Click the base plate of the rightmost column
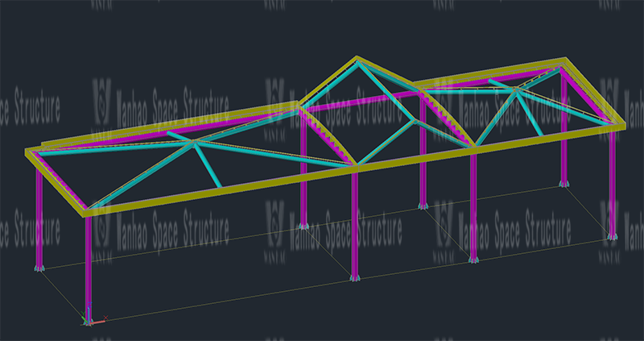The image size is (644, 341). pos(612,237)
